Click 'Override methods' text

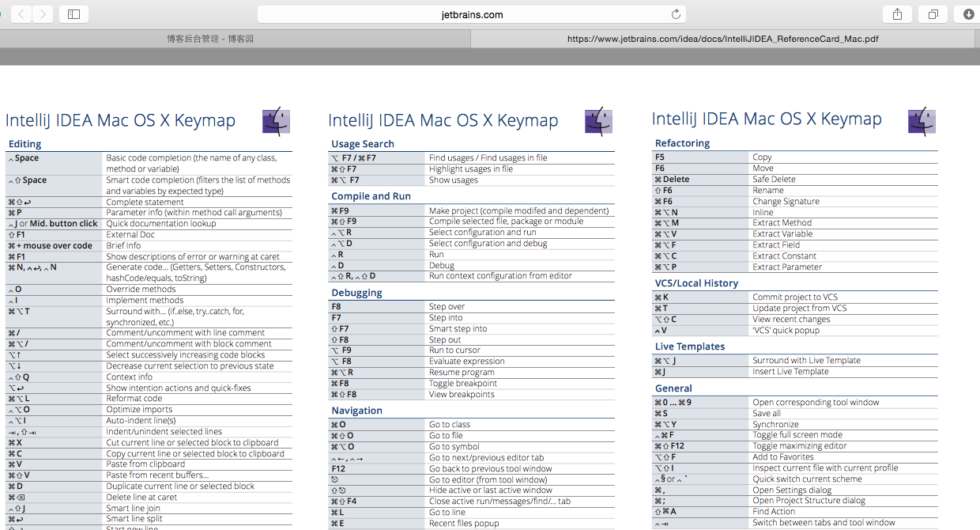click(x=139, y=290)
